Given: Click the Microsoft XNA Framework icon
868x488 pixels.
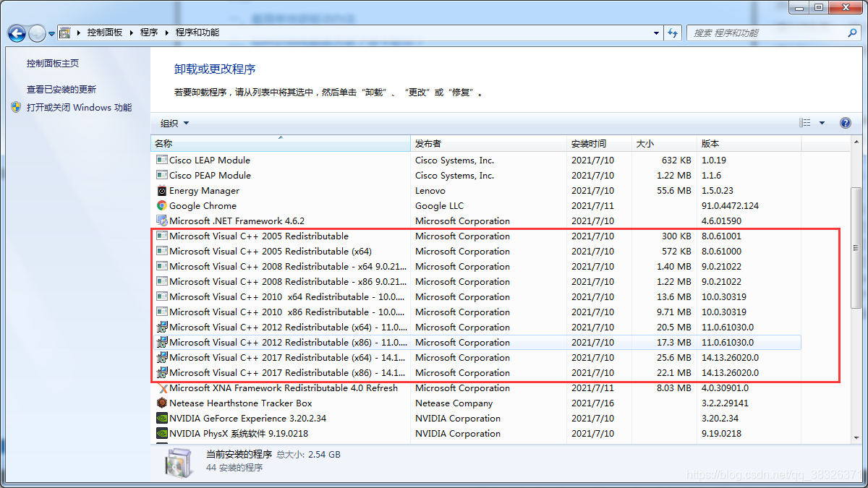Looking at the screenshot, I should point(162,388).
